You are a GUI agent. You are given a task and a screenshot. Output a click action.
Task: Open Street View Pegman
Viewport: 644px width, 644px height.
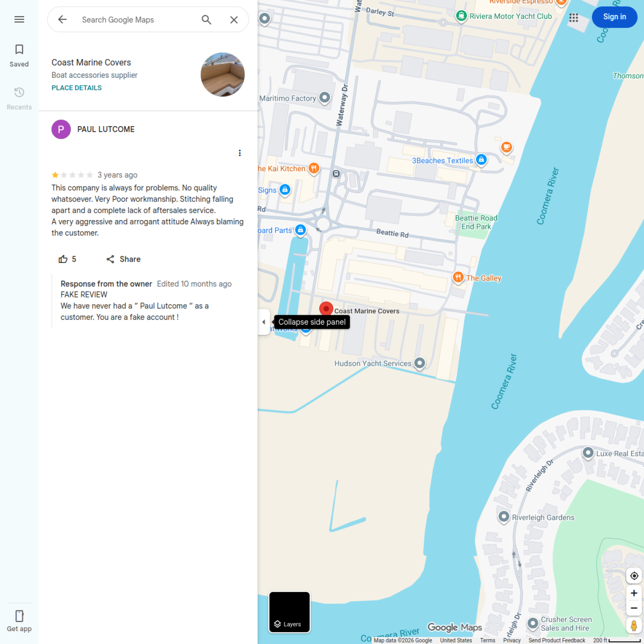[x=634, y=625]
